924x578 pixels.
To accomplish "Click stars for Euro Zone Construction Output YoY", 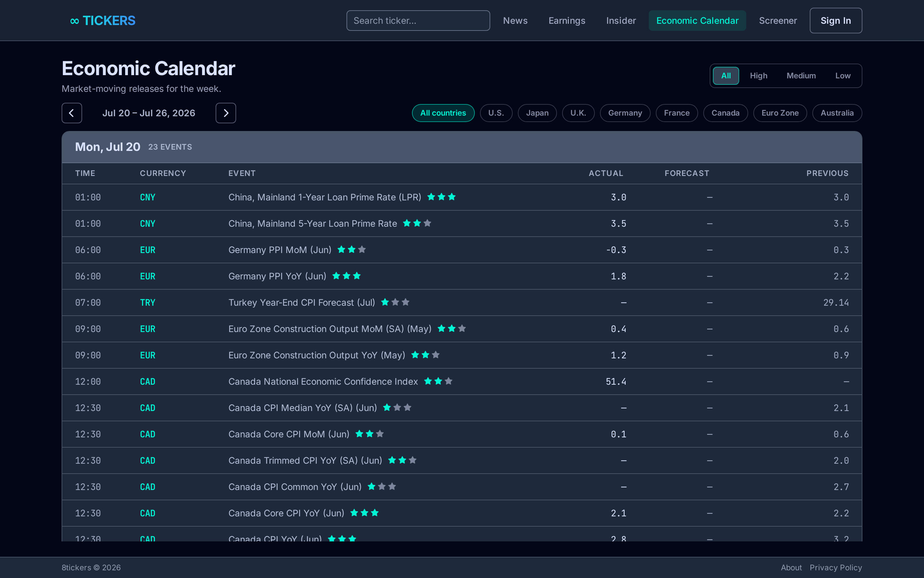I will click(x=425, y=355).
